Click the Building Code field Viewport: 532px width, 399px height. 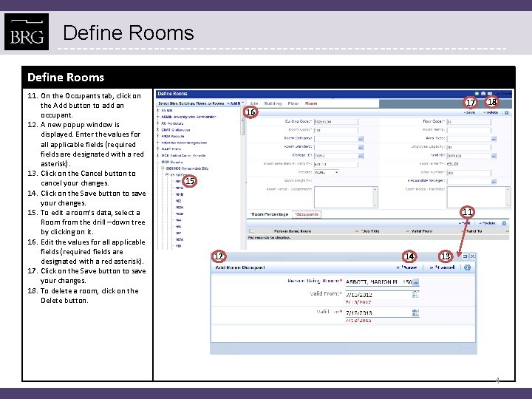(x=336, y=121)
